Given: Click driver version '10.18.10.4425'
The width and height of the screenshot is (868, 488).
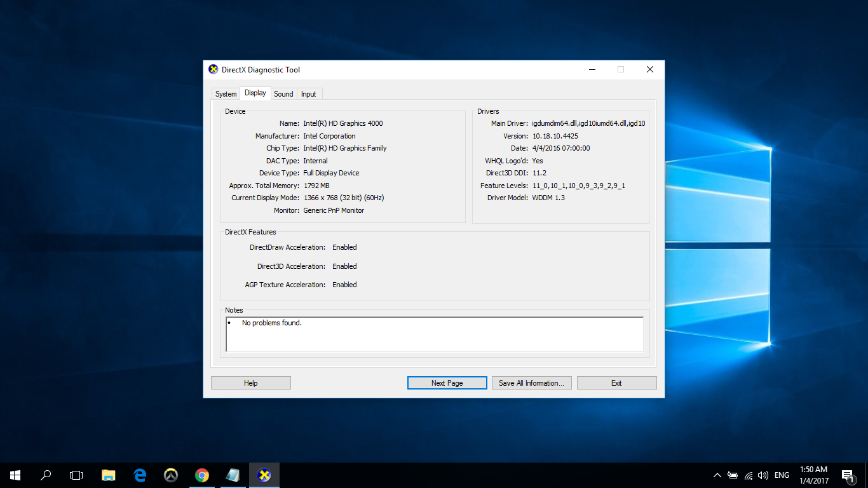Looking at the screenshot, I should (x=555, y=136).
